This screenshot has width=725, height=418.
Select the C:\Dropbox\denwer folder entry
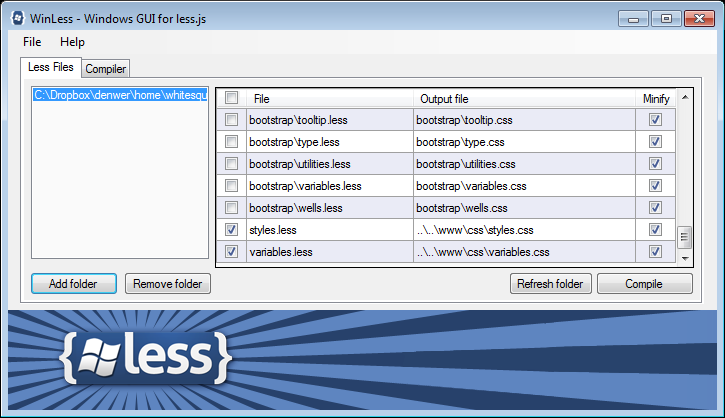click(x=120, y=95)
